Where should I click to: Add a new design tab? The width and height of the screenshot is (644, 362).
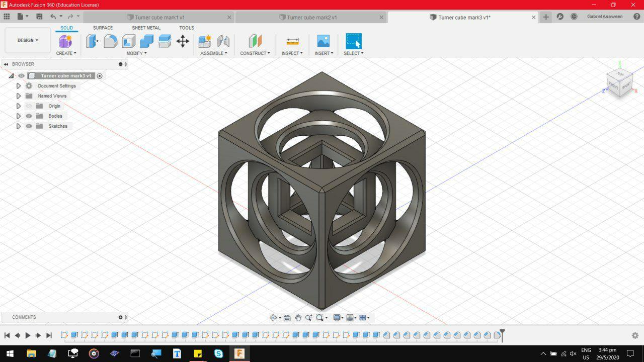[x=546, y=17]
